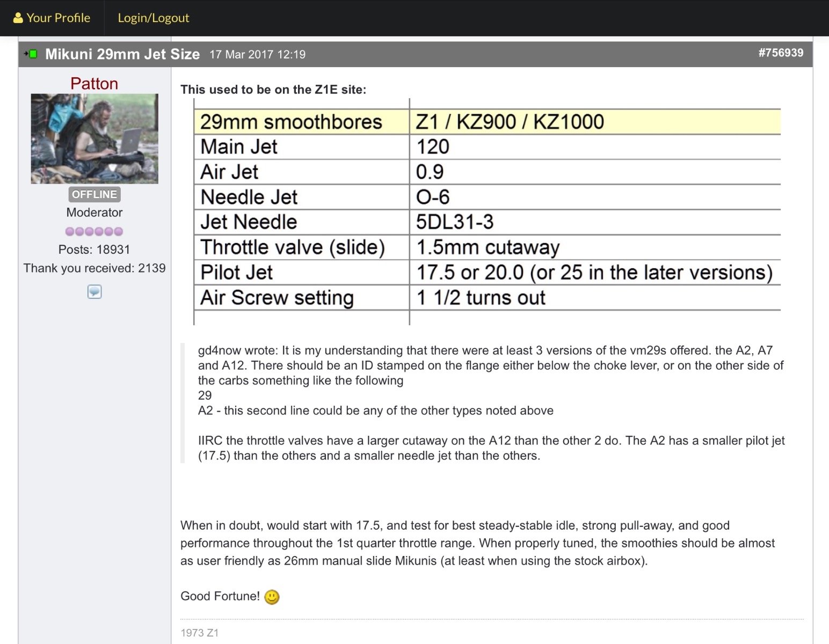The width and height of the screenshot is (829, 644).
Task: Click the private message speech bubble icon
Action: 94,291
